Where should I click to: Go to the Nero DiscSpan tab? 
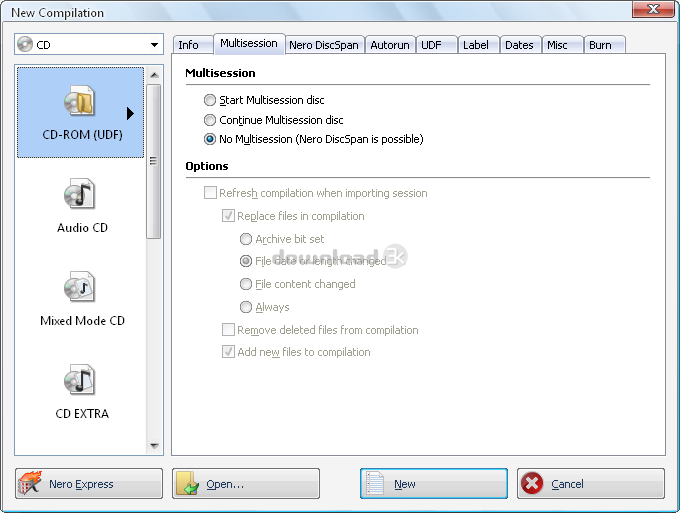pos(322,45)
